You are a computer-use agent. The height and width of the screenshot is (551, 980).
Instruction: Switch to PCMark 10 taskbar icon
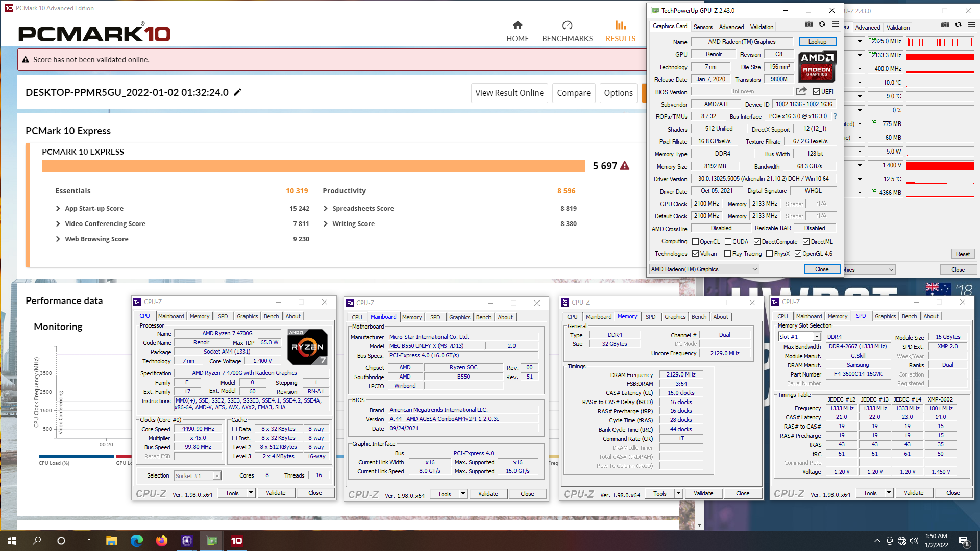click(x=236, y=541)
